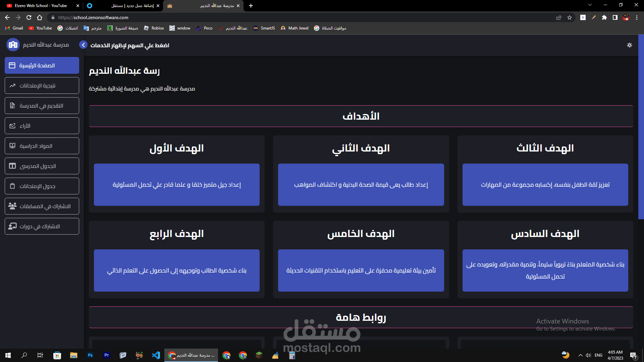644x362 pixels.
Task: Open جدول الإمتحانات sidebar item
Action: point(42,186)
